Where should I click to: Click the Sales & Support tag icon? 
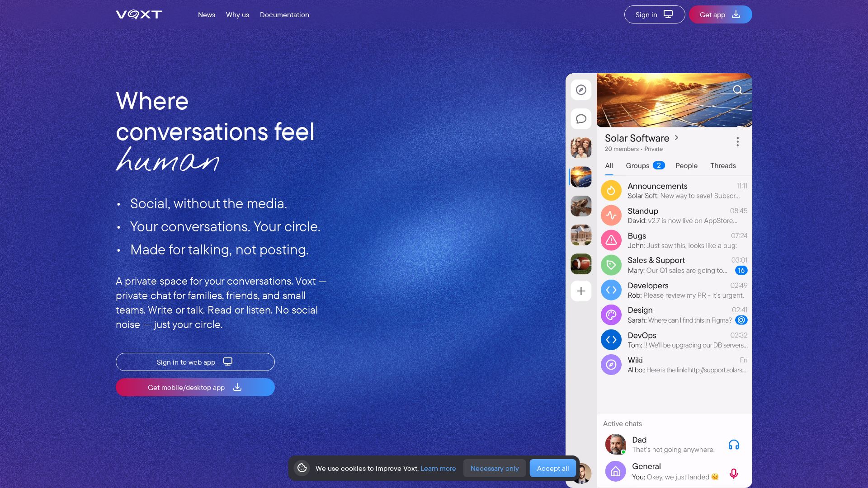pos(611,265)
